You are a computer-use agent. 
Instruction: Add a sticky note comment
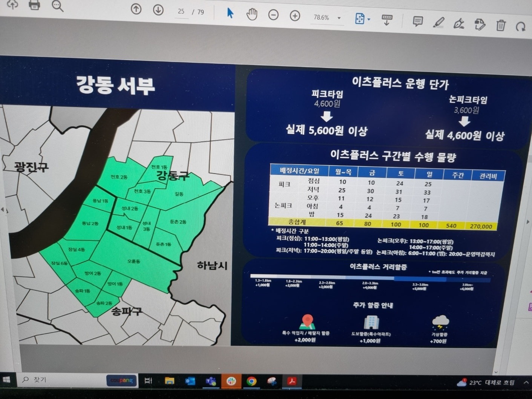(x=417, y=21)
